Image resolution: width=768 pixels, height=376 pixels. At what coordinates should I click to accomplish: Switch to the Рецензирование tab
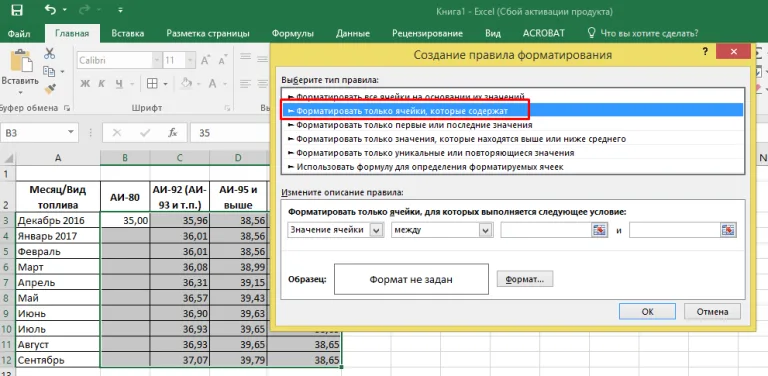[x=427, y=33]
